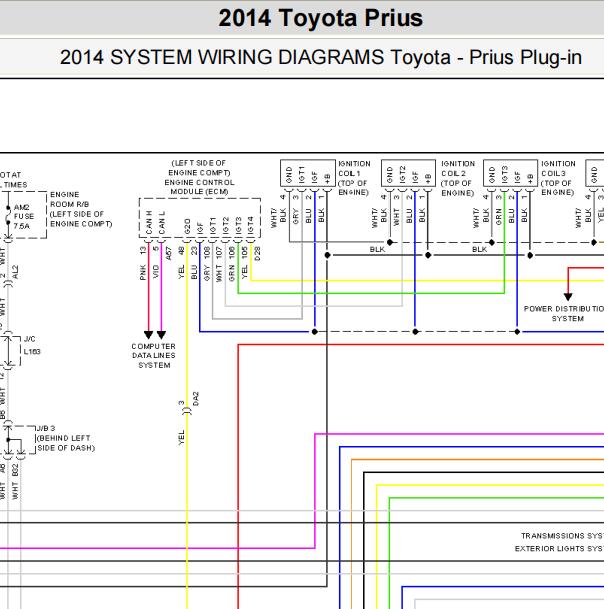Click the "IGT3" terminal in Ignition Coil 3
This screenshot has width=604, height=609.
coord(504,174)
